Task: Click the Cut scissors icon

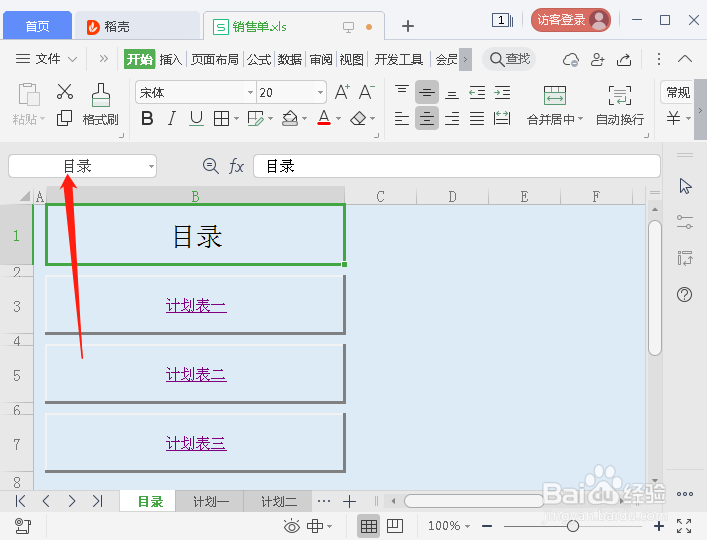Action: [65, 92]
